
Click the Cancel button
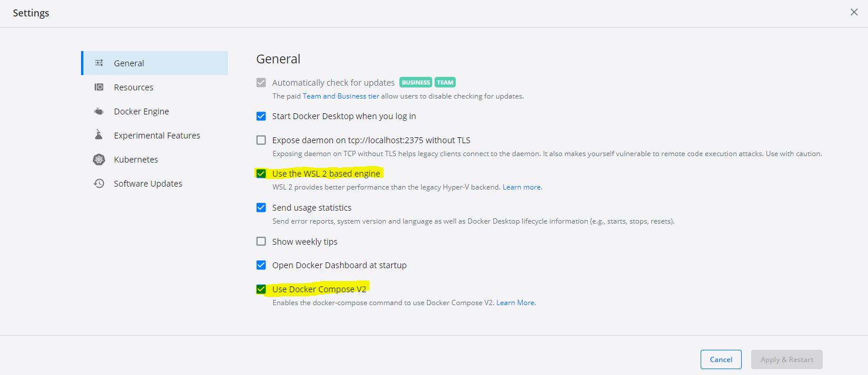pos(721,359)
